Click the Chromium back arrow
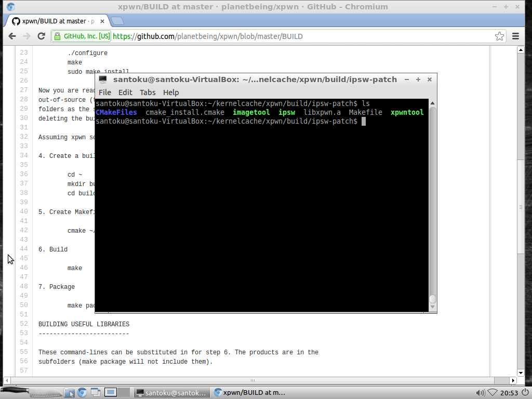The image size is (532, 399). point(12,36)
